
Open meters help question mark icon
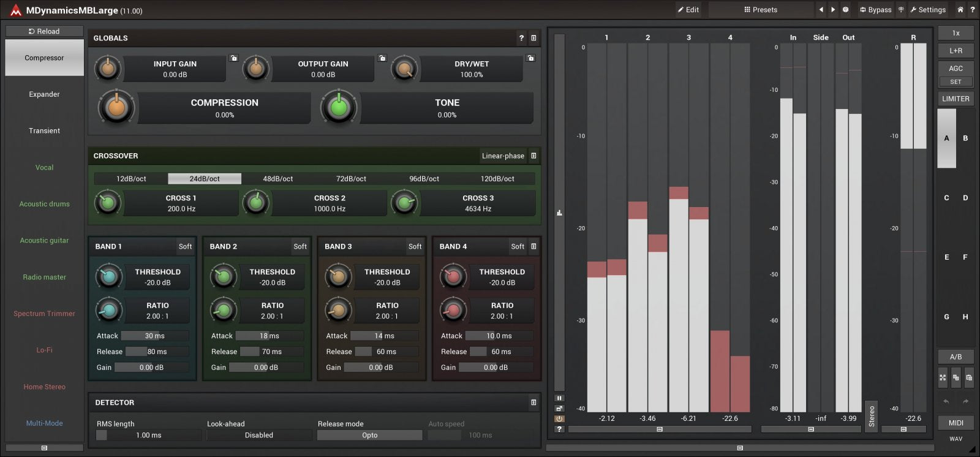coord(559,429)
